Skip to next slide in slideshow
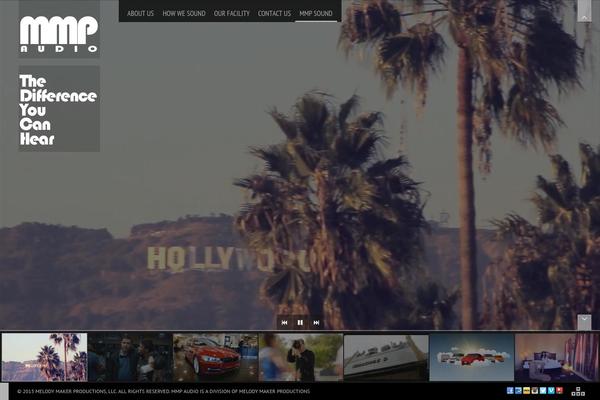Viewport: 600px width, 400px height. coord(316,323)
